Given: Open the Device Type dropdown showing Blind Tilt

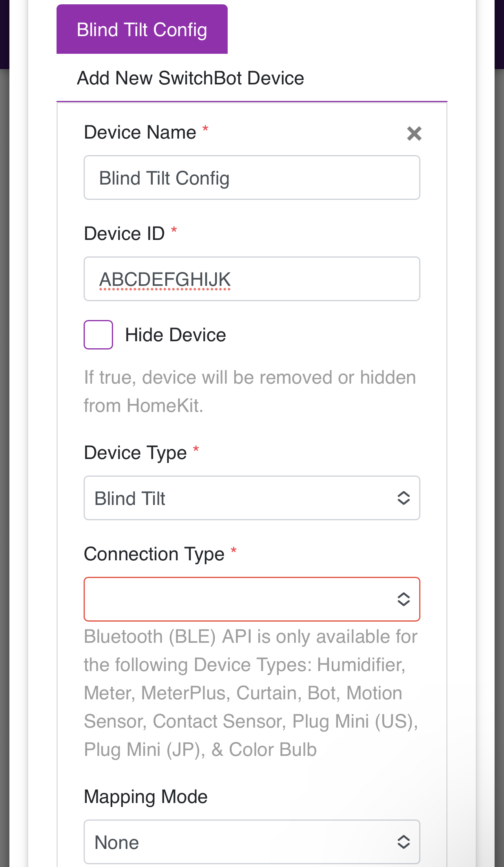Looking at the screenshot, I should click(x=252, y=498).
